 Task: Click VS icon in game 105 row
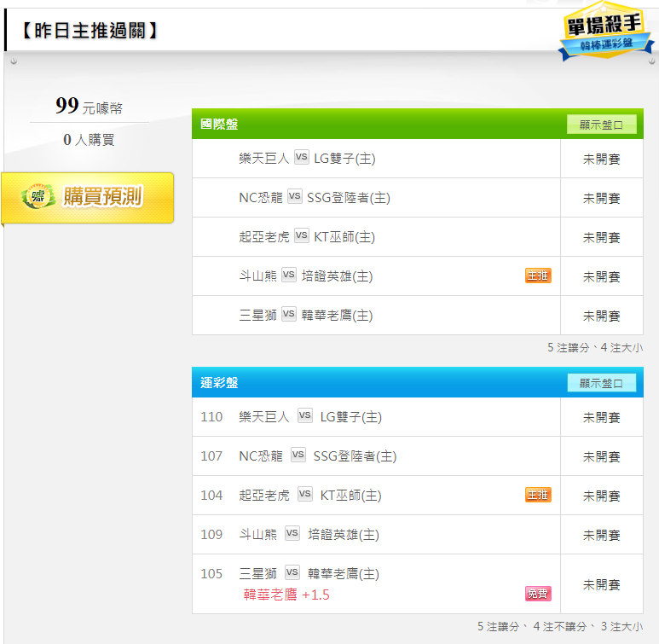pyautogui.click(x=292, y=572)
